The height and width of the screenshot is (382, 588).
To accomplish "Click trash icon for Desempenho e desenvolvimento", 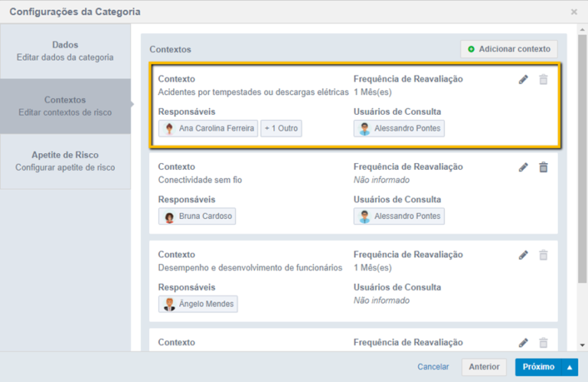I will point(544,256).
